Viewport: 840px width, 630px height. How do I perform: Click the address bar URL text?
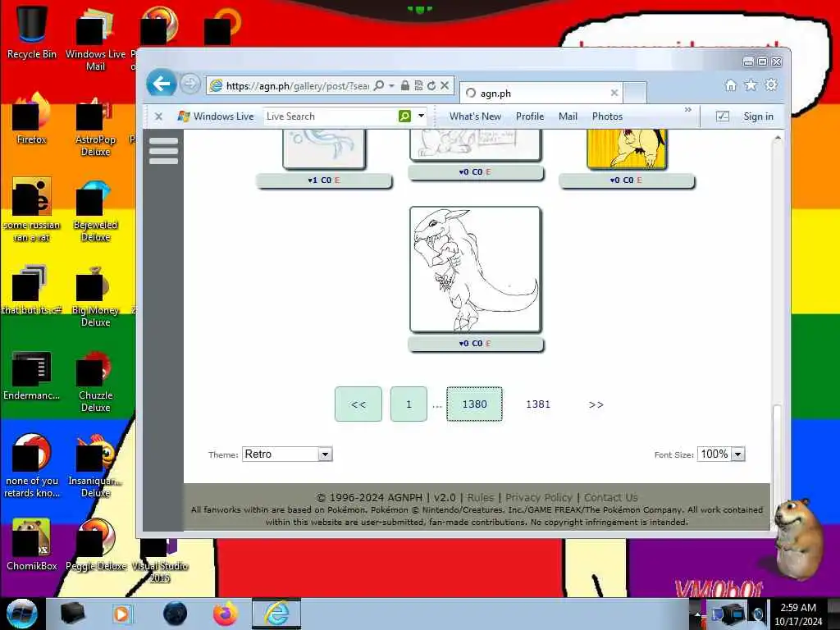pos(297,85)
